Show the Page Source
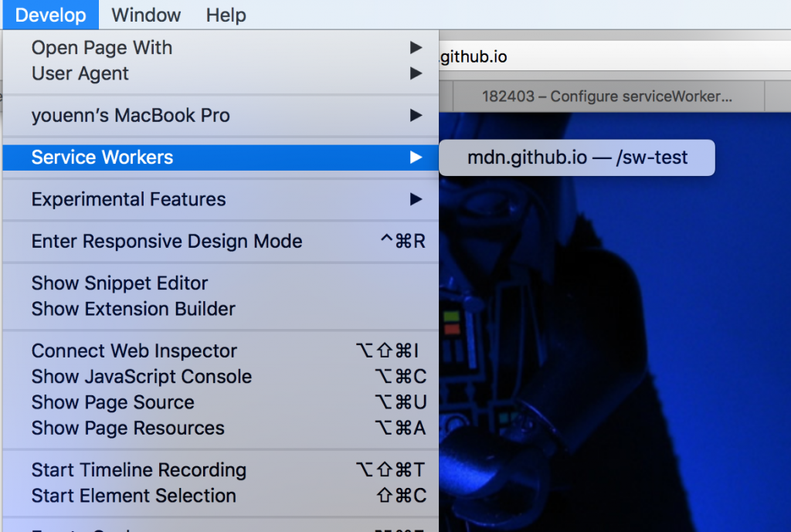 click(113, 402)
